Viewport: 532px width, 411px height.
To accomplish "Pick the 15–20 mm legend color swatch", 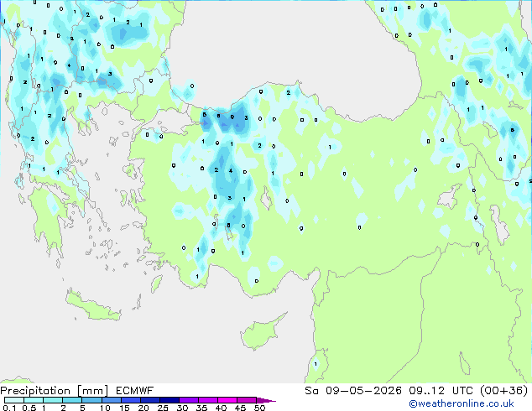I will tap(130, 400).
